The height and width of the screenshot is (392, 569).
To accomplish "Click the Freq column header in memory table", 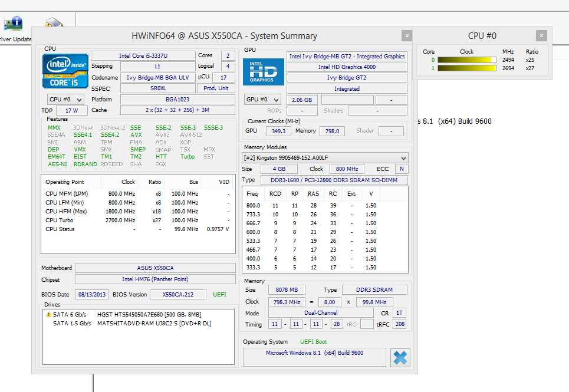I will click(252, 194).
